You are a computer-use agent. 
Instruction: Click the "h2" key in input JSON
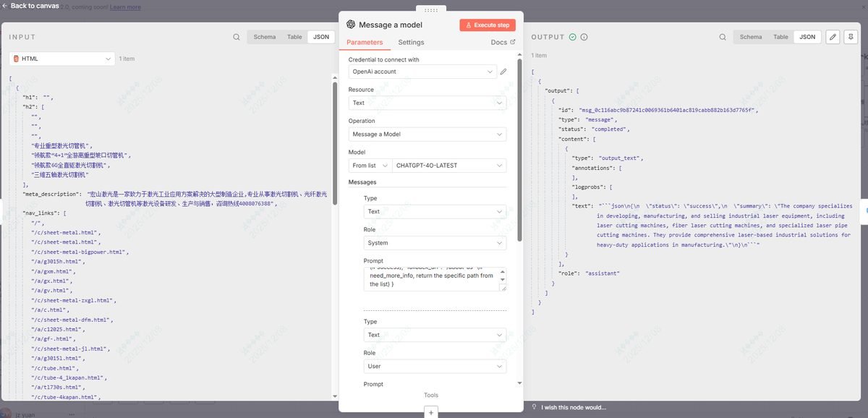coord(30,107)
